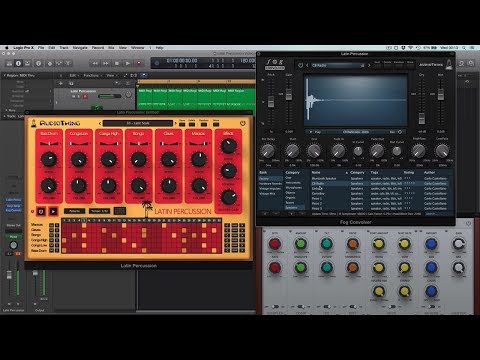The image size is (480, 360).
Task: Click the Play IR preview button in Fog
Action: click(315, 132)
